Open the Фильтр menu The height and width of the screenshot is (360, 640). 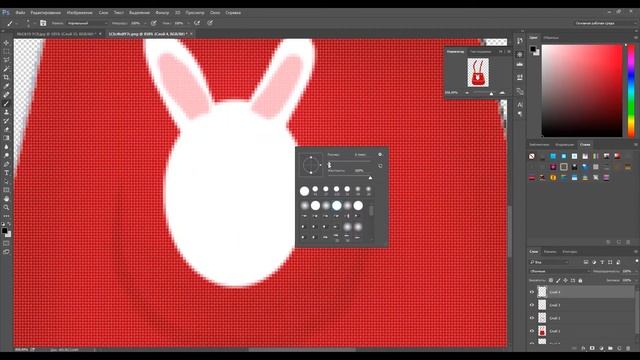(162, 13)
